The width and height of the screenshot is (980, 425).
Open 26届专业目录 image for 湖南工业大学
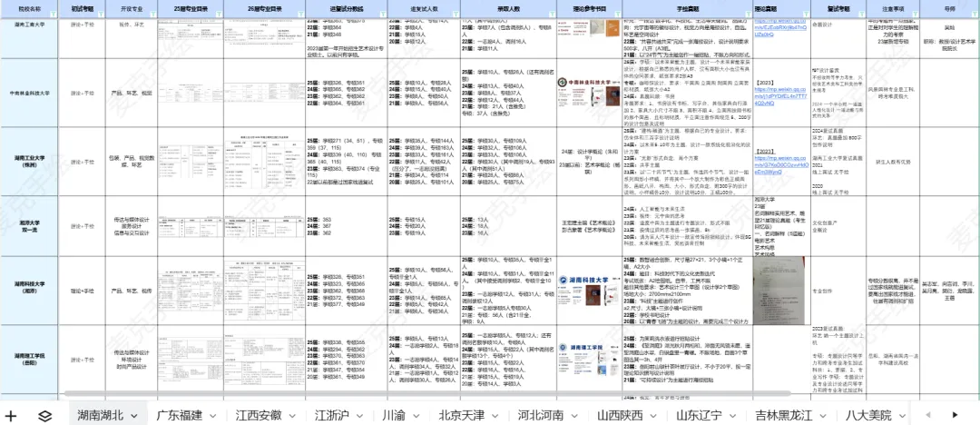pyautogui.click(x=264, y=163)
